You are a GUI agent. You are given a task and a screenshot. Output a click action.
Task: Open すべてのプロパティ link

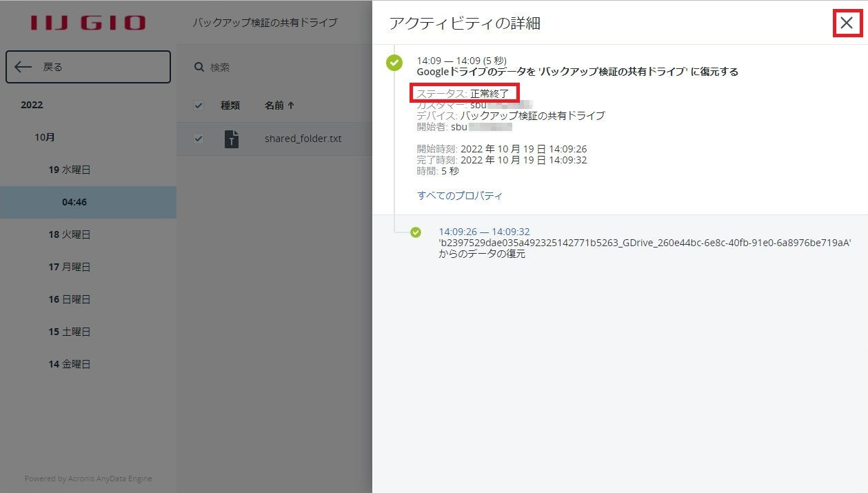[x=460, y=196]
